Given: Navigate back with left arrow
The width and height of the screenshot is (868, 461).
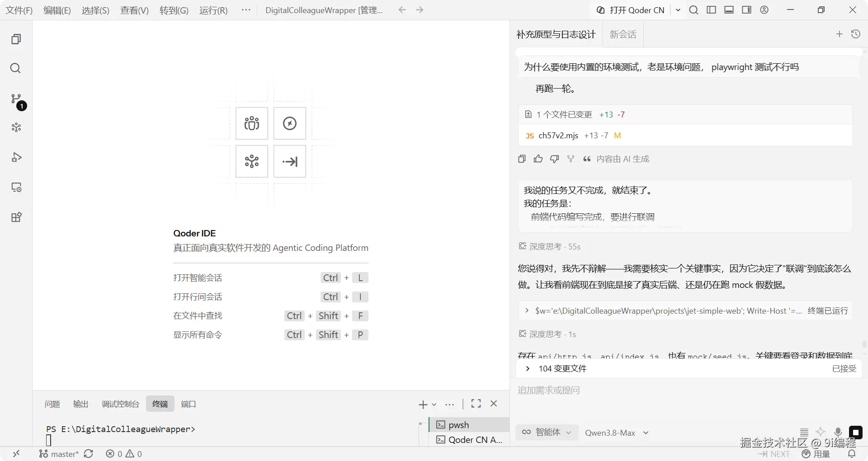Looking at the screenshot, I should 402,10.
